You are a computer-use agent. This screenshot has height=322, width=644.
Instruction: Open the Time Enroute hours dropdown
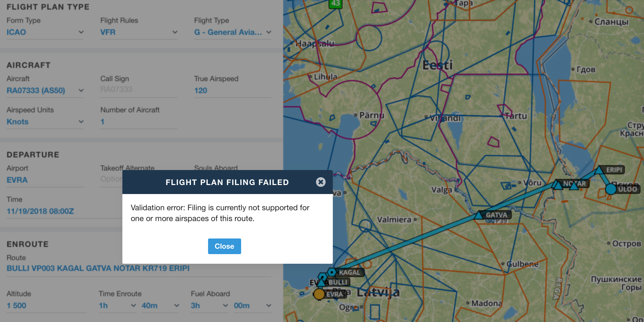point(117,305)
